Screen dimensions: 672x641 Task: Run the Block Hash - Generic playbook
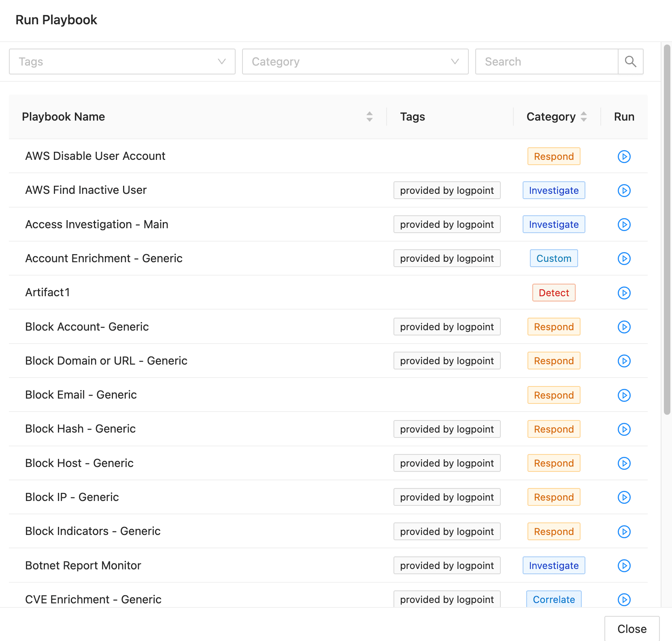[x=624, y=429]
